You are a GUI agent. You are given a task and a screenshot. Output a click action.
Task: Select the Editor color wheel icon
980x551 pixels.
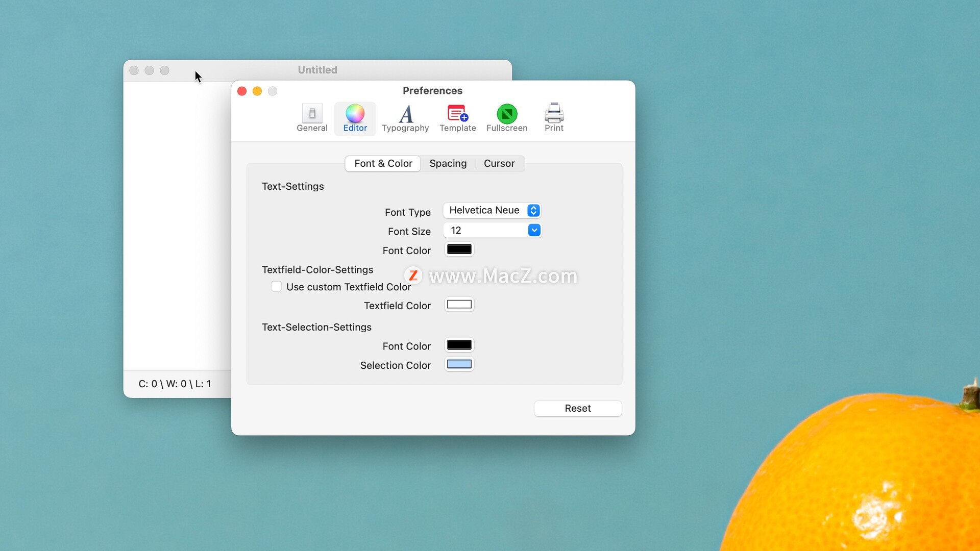[x=355, y=113]
